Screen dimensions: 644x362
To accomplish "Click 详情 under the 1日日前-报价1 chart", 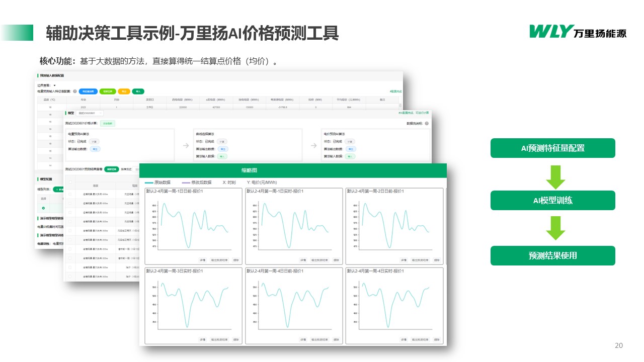I will pos(202,260).
